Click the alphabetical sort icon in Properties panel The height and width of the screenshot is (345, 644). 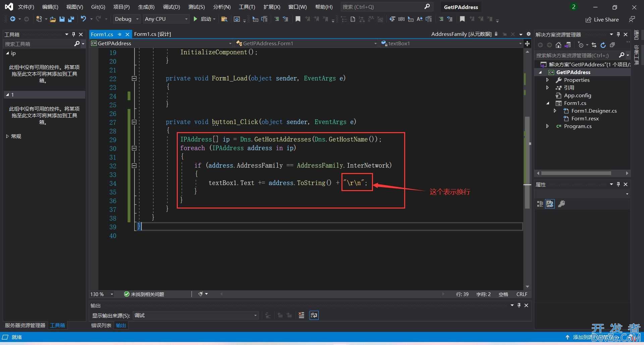[550, 204]
